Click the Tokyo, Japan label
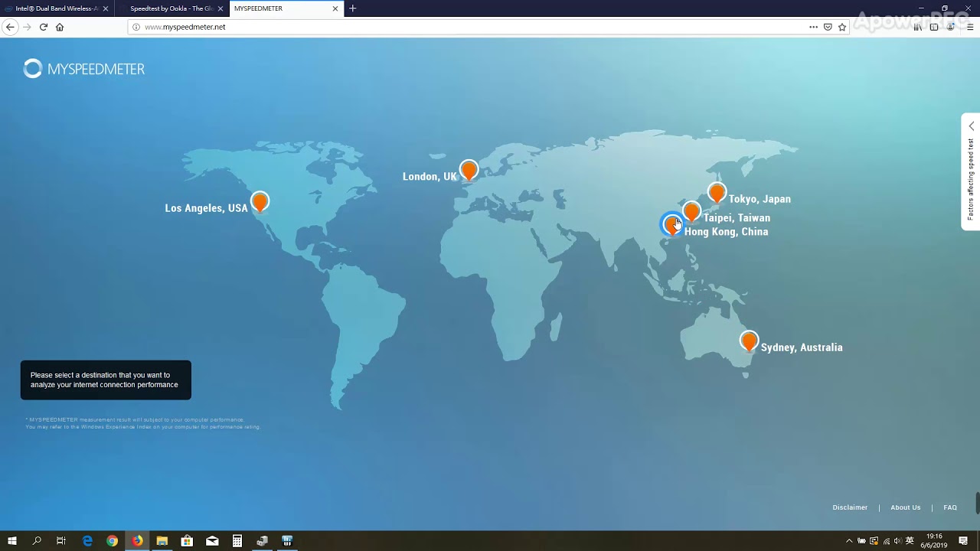The height and width of the screenshot is (551, 980). coord(759,199)
